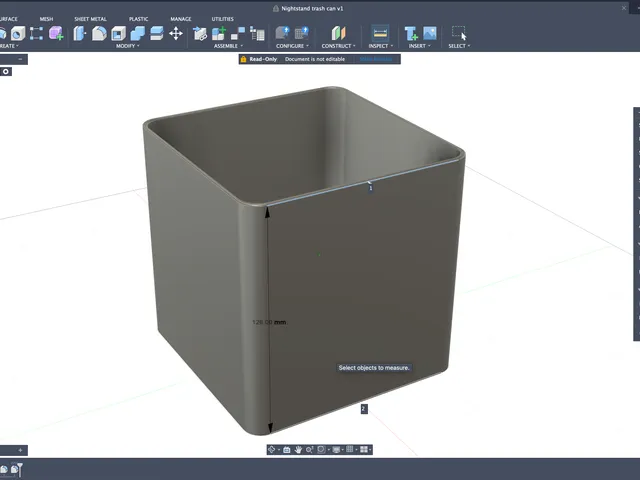Click the Viewports layout icon

click(364, 449)
